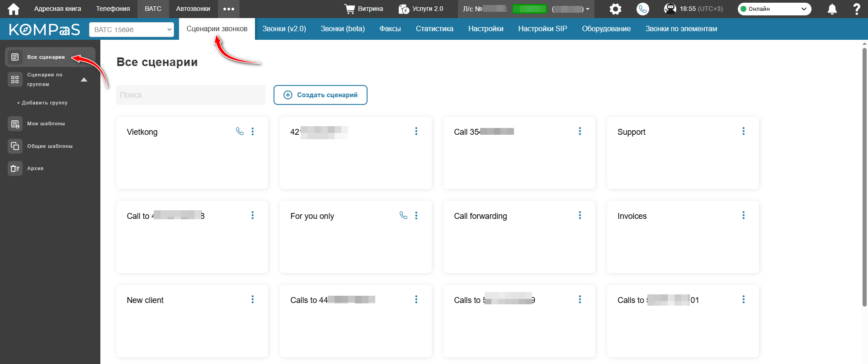Click the Услуги 2.0 icon
The width and height of the screenshot is (868, 364).
404,9
